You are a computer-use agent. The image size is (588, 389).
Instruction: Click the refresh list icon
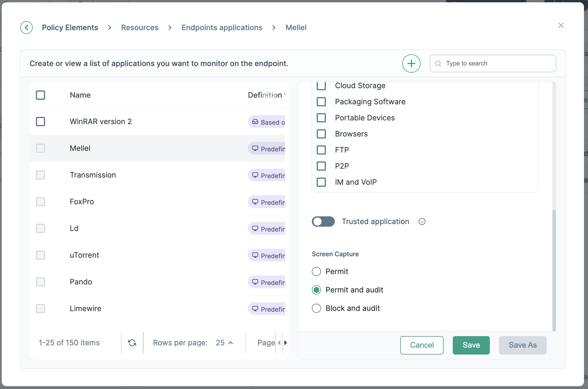(x=132, y=343)
